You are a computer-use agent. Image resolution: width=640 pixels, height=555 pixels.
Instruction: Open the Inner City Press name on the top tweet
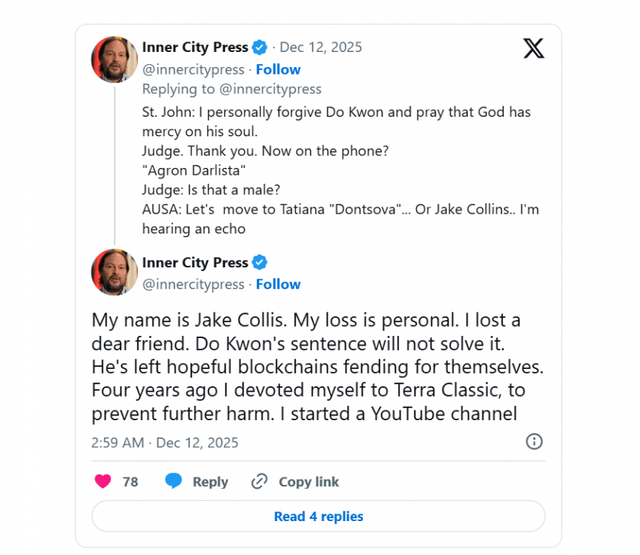click(x=195, y=47)
